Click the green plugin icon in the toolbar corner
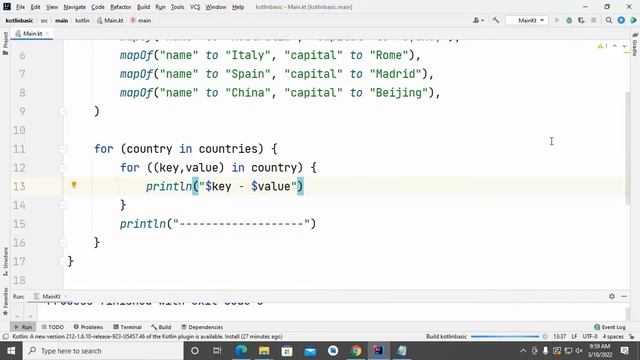This screenshot has width=640, height=360. [x=633, y=20]
